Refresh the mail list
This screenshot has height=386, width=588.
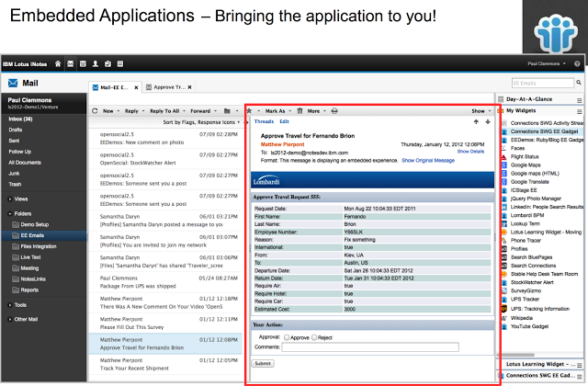coord(95,111)
